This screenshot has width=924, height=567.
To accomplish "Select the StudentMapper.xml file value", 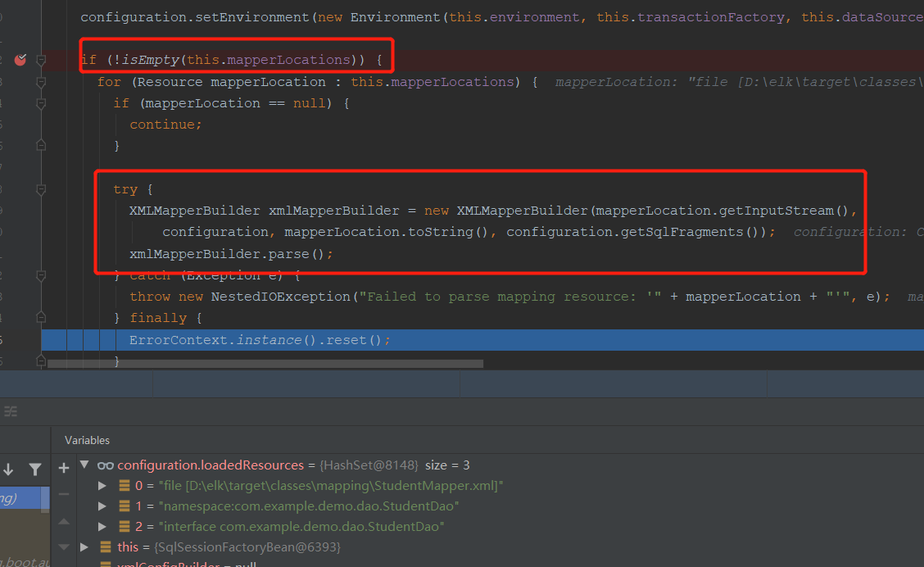I will coord(331,486).
